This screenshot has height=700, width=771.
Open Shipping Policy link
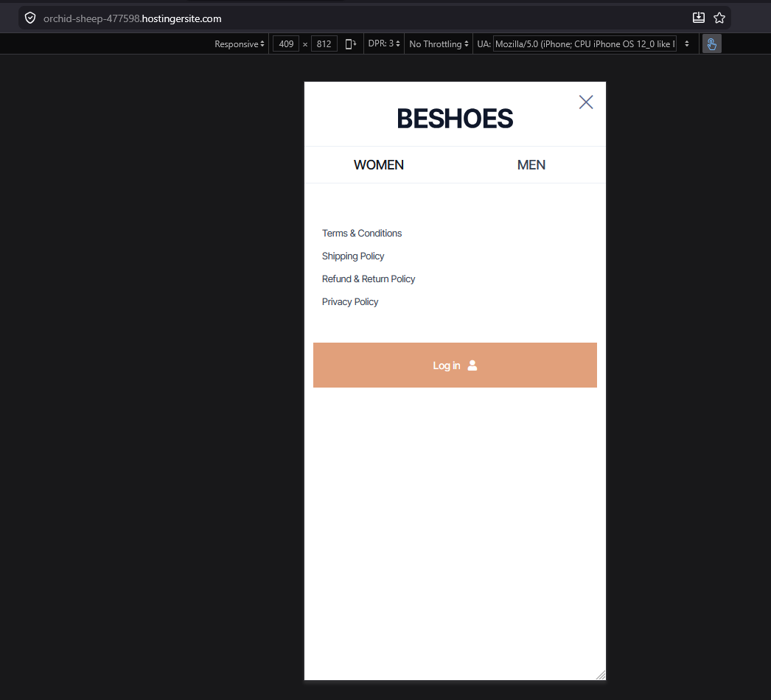coord(353,256)
